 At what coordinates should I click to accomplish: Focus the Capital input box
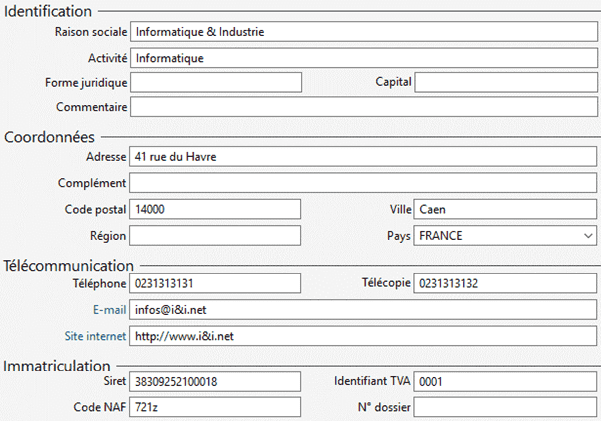tap(505, 82)
